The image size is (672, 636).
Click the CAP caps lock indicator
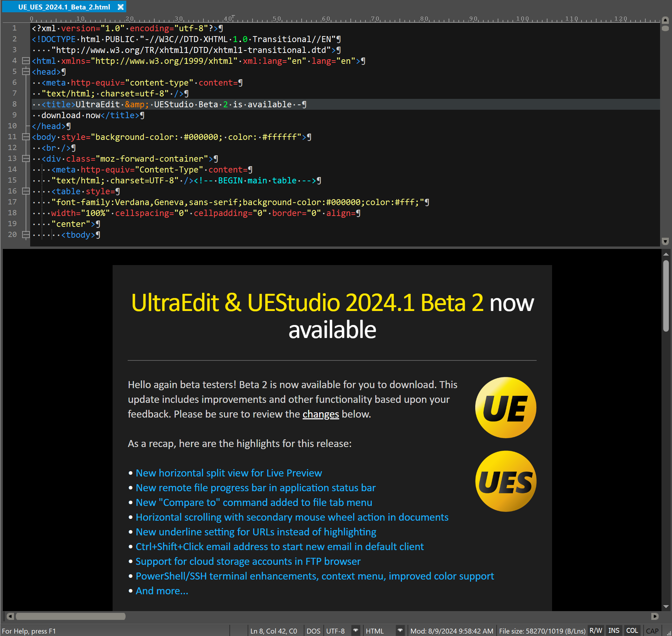(x=652, y=631)
